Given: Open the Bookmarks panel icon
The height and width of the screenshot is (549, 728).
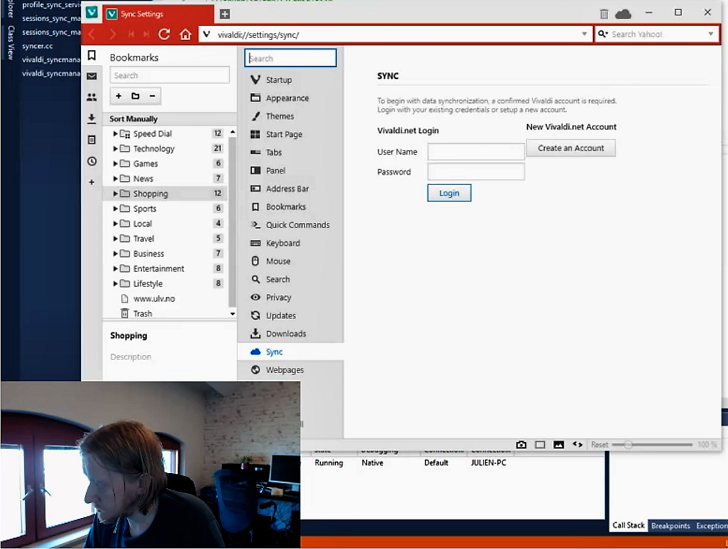Looking at the screenshot, I should coord(92,56).
